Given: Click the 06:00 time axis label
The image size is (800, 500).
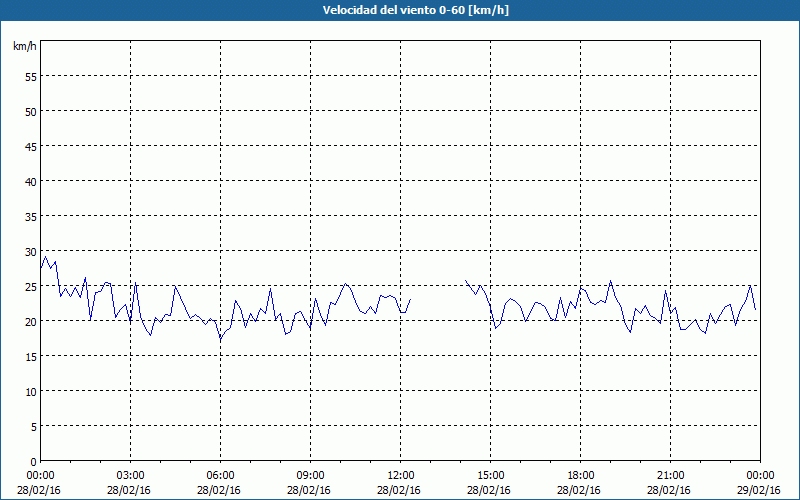Looking at the screenshot, I should click(220, 476).
